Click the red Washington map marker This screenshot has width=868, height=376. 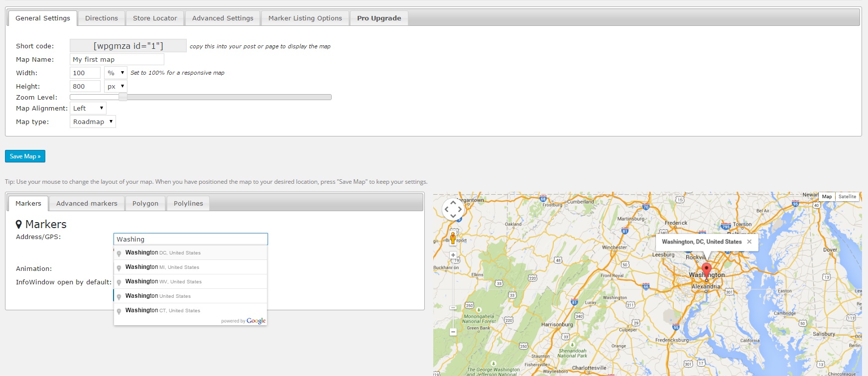tap(706, 270)
